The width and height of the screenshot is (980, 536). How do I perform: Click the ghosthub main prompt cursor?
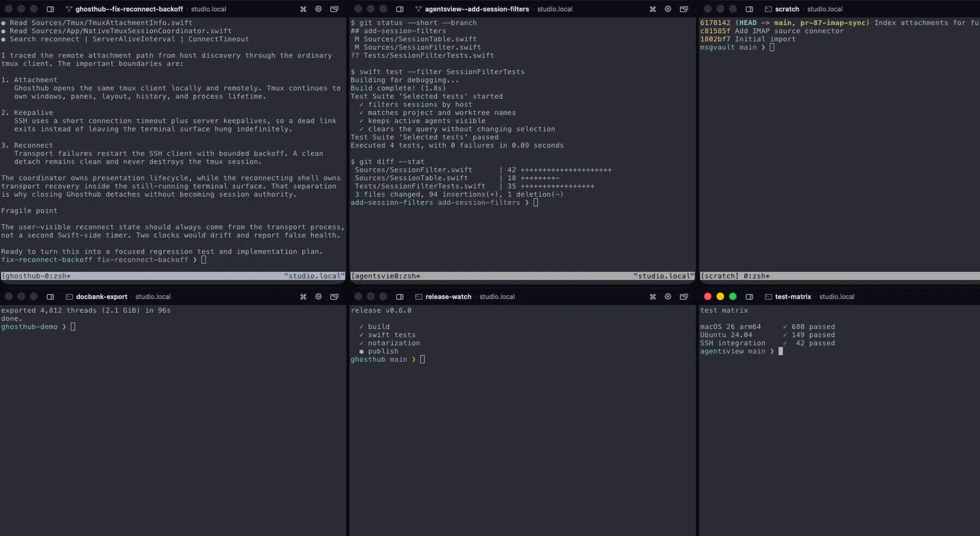click(422, 360)
